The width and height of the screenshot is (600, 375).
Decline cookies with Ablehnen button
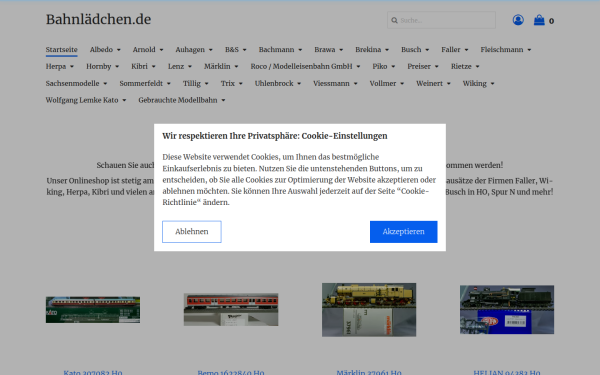[x=192, y=232]
